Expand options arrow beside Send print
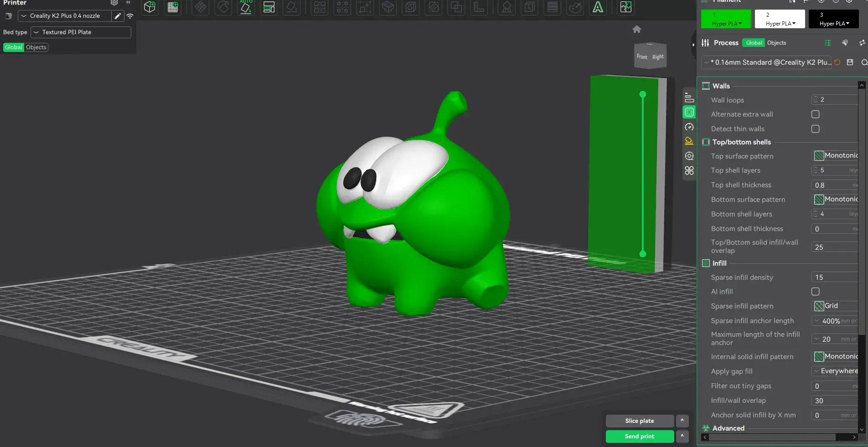Screen dimensions: 868x447 [682, 436]
